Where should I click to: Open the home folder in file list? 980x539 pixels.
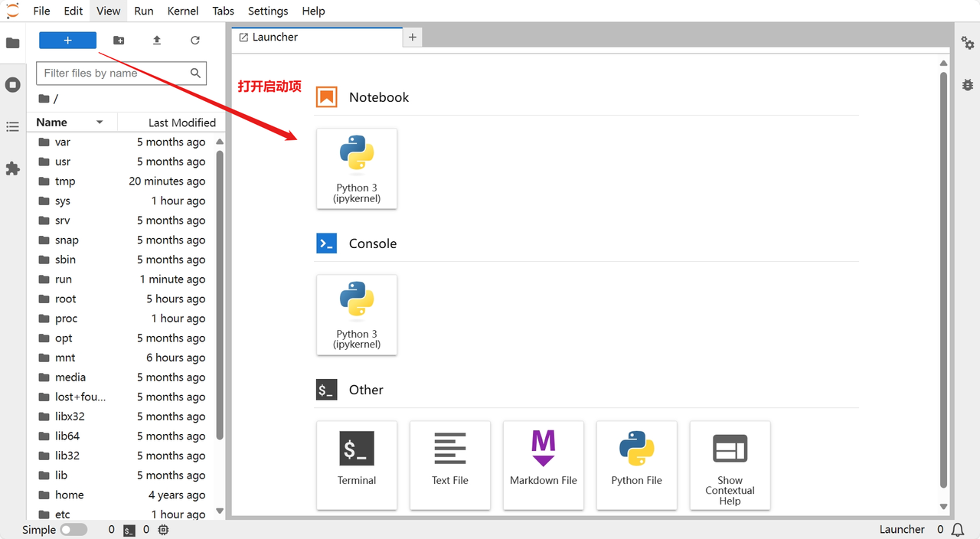[x=70, y=495]
